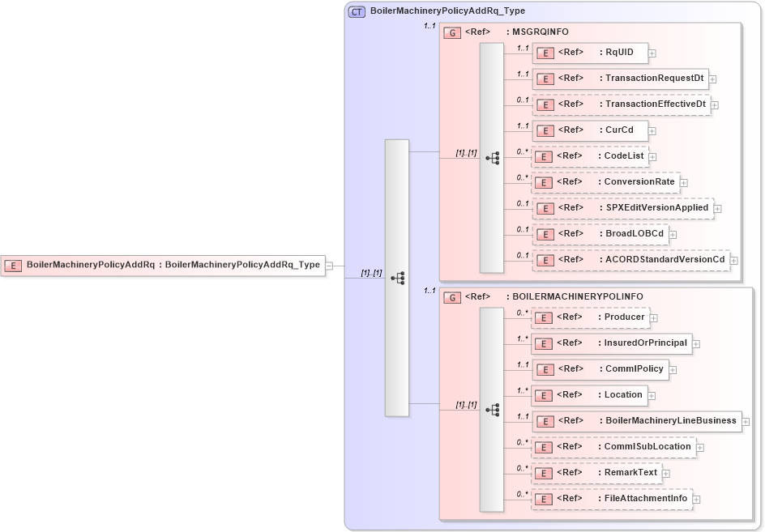Collapse the root element via its minus box
This screenshot has width=765, height=532.
[x=329, y=265]
